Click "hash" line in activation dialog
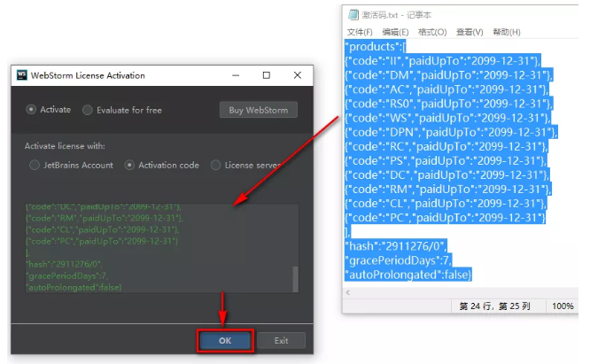Screen dimensions: 590x364 pyautogui.click(x=64, y=264)
